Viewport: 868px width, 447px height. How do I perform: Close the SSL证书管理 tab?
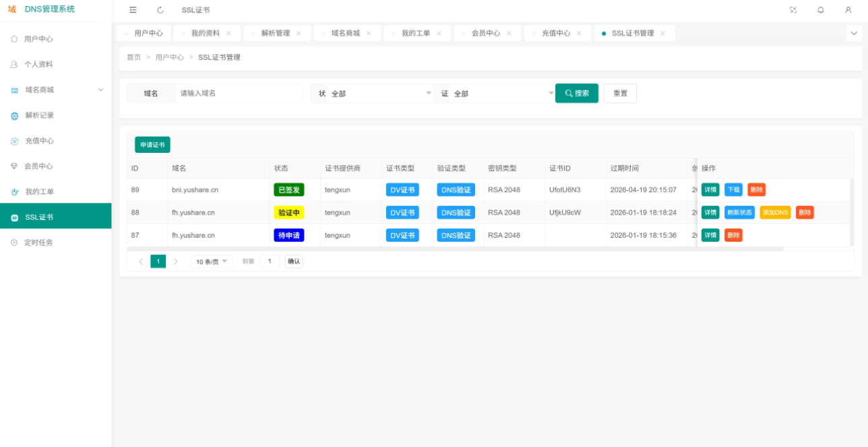click(662, 33)
